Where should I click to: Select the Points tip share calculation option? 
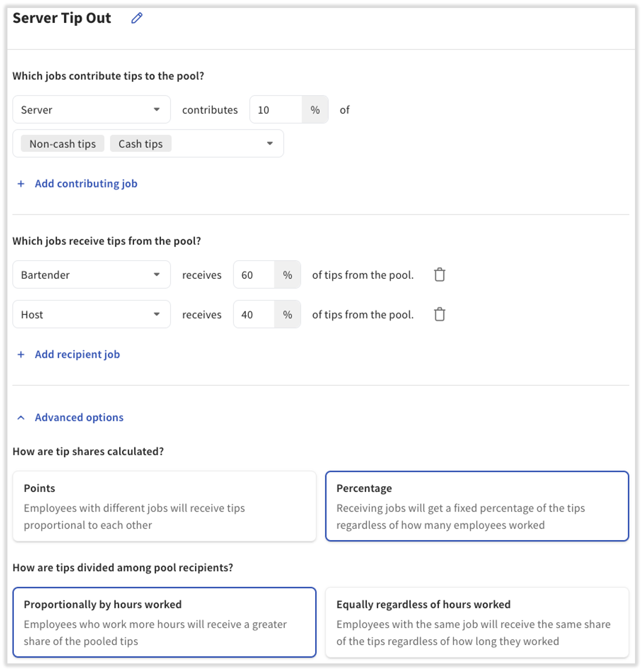(164, 506)
